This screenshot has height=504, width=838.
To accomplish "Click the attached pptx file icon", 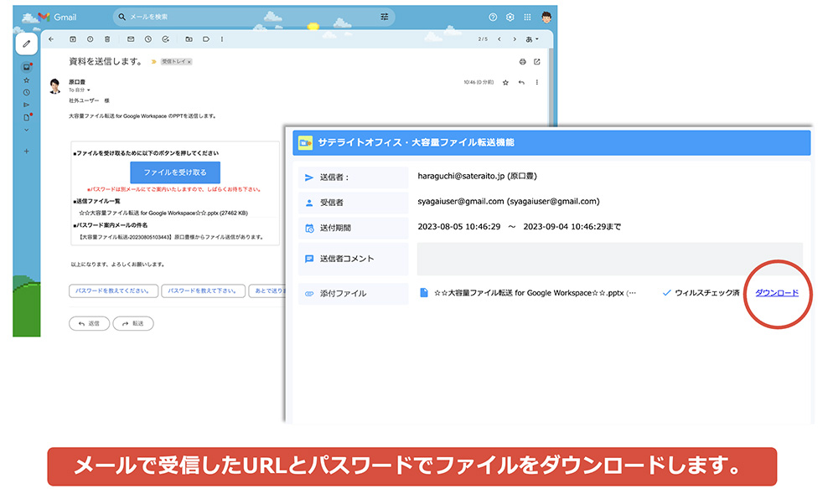I will [x=424, y=292].
